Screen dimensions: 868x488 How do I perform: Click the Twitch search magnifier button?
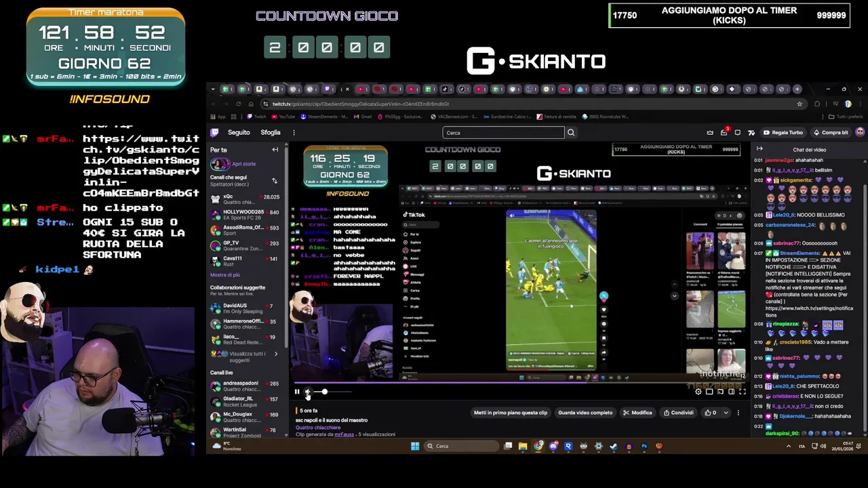pyautogui.click(x=571, y=133)
